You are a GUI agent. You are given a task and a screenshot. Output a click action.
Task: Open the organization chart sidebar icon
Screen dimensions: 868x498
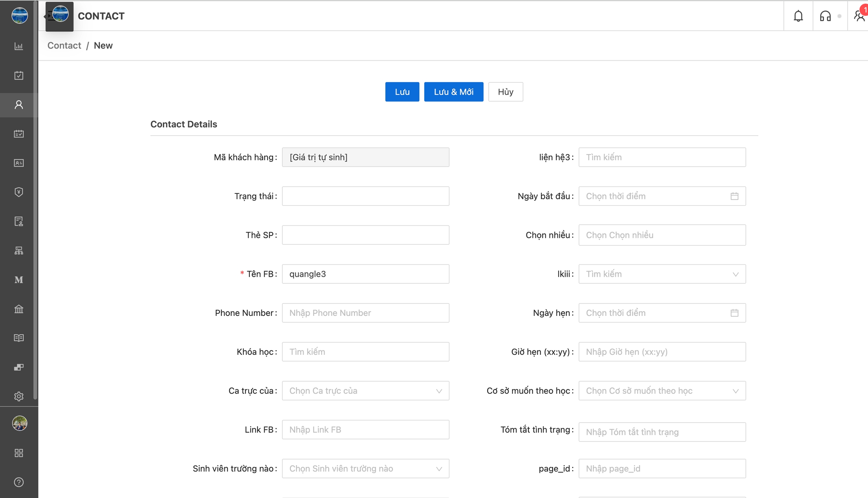(19, 251)
